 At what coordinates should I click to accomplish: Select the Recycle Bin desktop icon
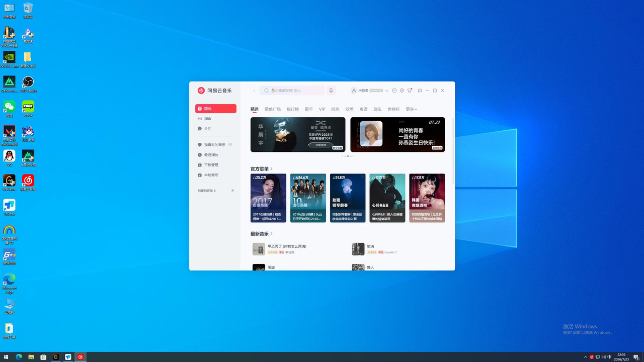click(x=28, y=11)
